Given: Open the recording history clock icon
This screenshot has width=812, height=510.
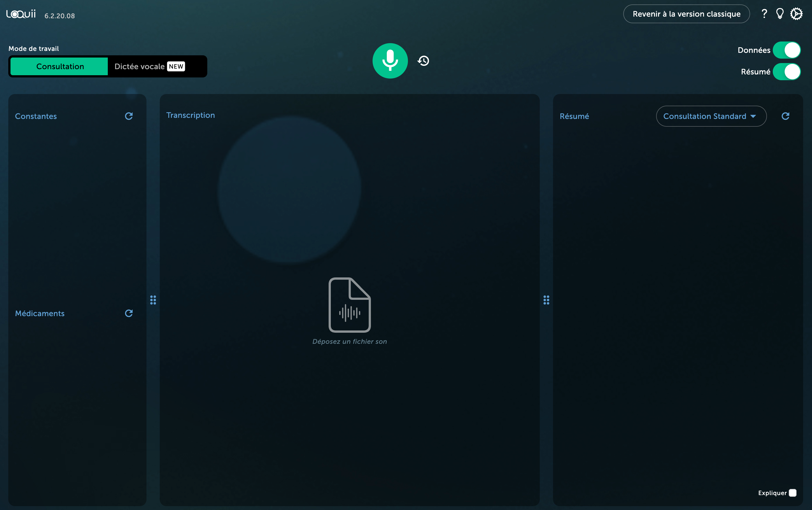Looking at the screenshot, I should tap(423, 61).
